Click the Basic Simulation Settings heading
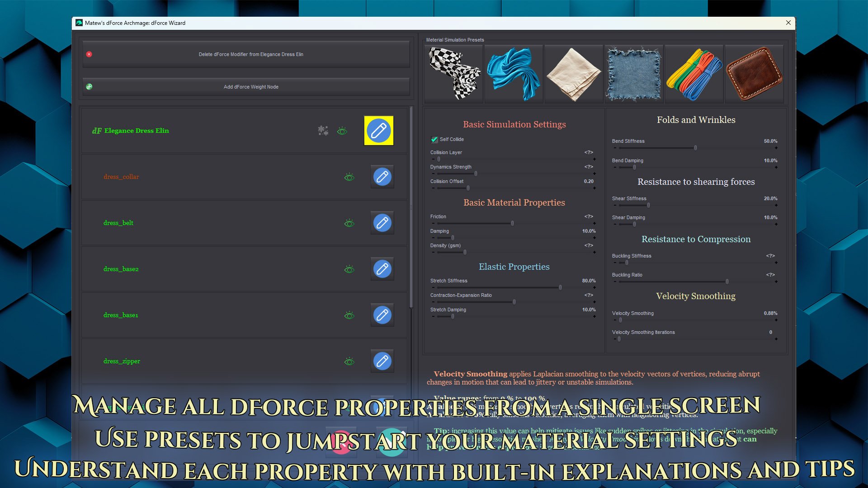 coord(514,124)
